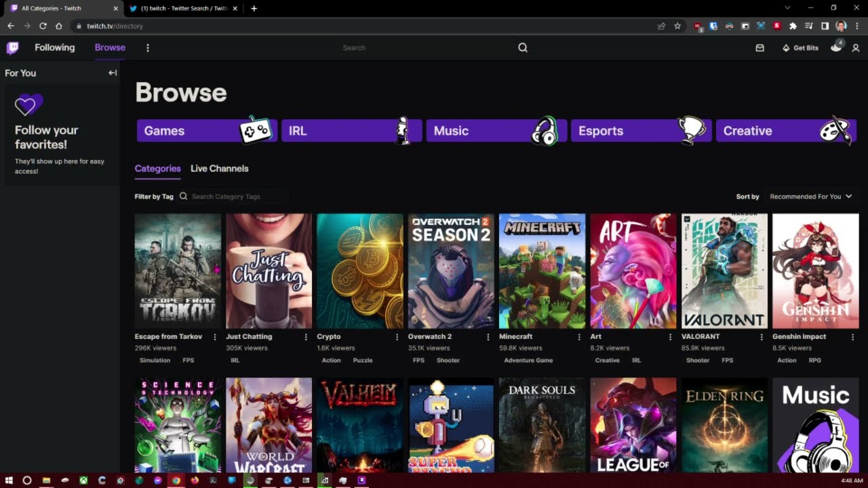868x488 pixels.
Task: Open the Escape from Tarkov title link
Action: click(x=169, y=337)
